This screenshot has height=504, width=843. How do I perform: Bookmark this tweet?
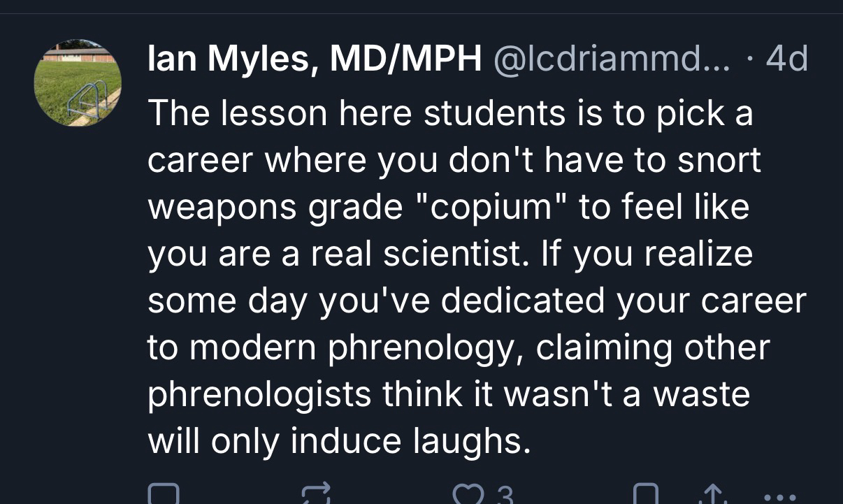[x=645, y=496]
